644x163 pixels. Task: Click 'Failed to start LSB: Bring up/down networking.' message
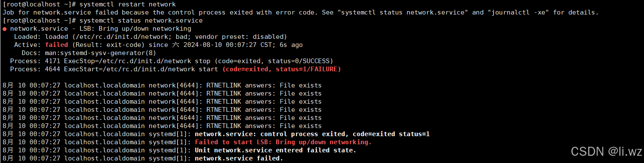(x=284, y=142)
